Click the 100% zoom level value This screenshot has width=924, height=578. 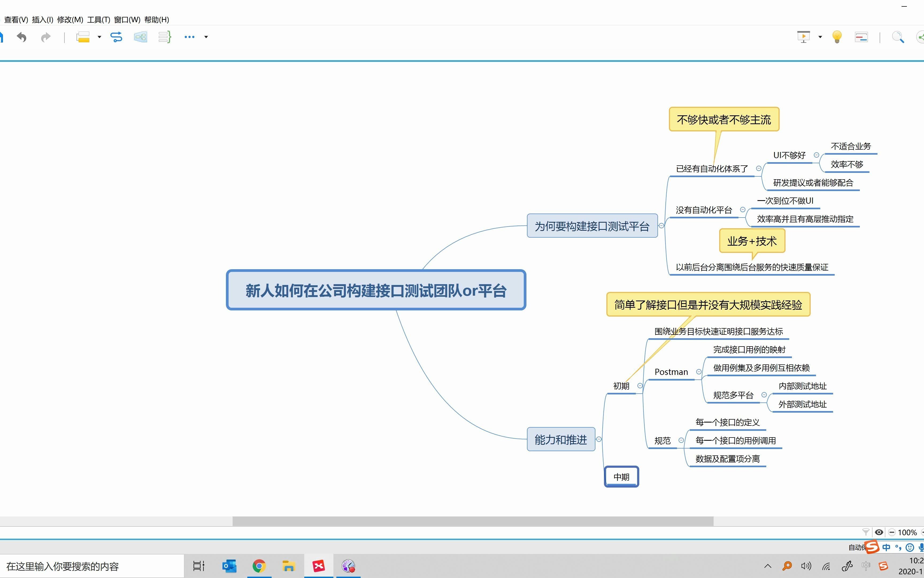907,532
